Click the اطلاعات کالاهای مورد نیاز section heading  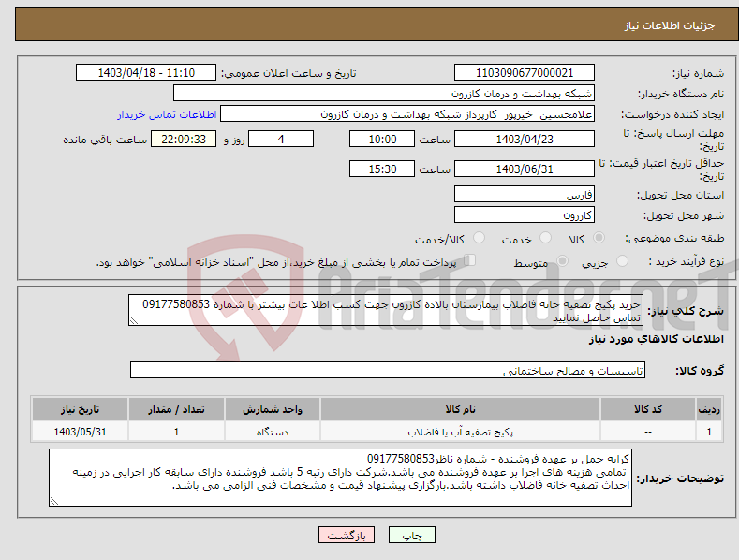[x=656, y=339]
